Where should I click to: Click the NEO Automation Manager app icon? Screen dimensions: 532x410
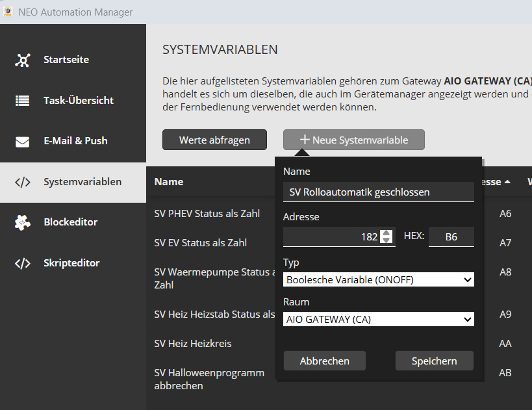point(8,12)
